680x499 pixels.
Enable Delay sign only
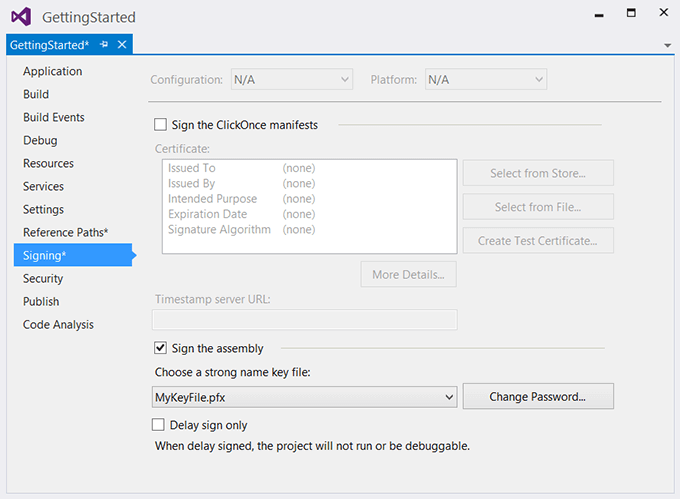[158, 424]
